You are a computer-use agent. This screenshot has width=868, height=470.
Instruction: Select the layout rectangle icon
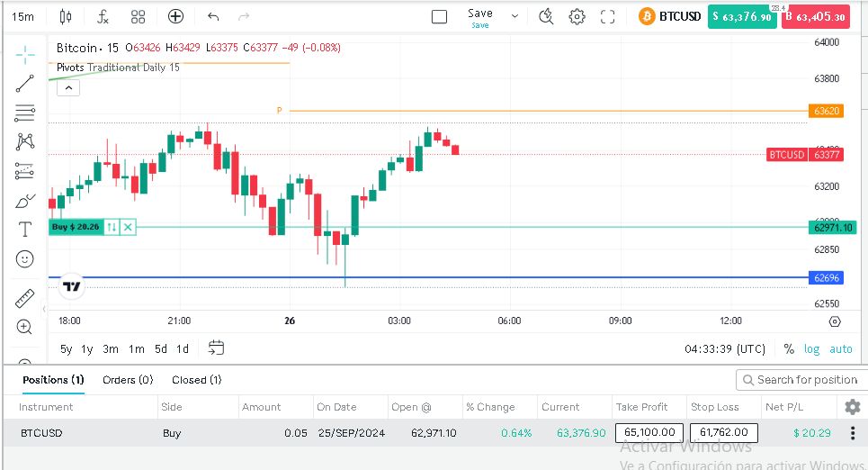(x=439, y=16)
